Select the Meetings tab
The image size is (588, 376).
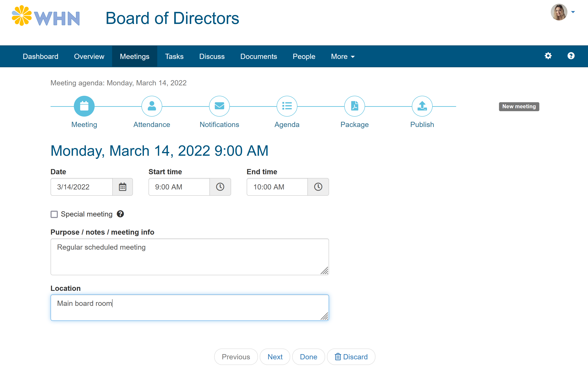[134, 56]
